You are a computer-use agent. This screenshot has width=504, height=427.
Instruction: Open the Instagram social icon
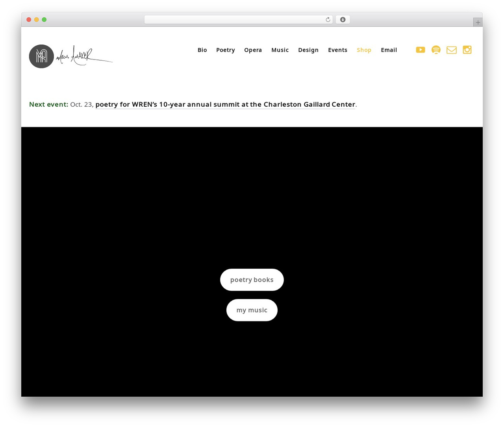point(467,50)
